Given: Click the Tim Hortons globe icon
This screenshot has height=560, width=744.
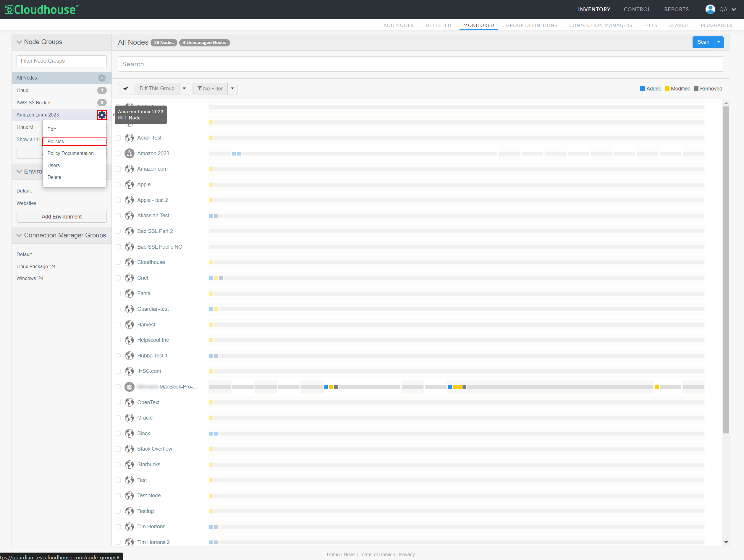Looking at the screenshot, I should [130, 527].
